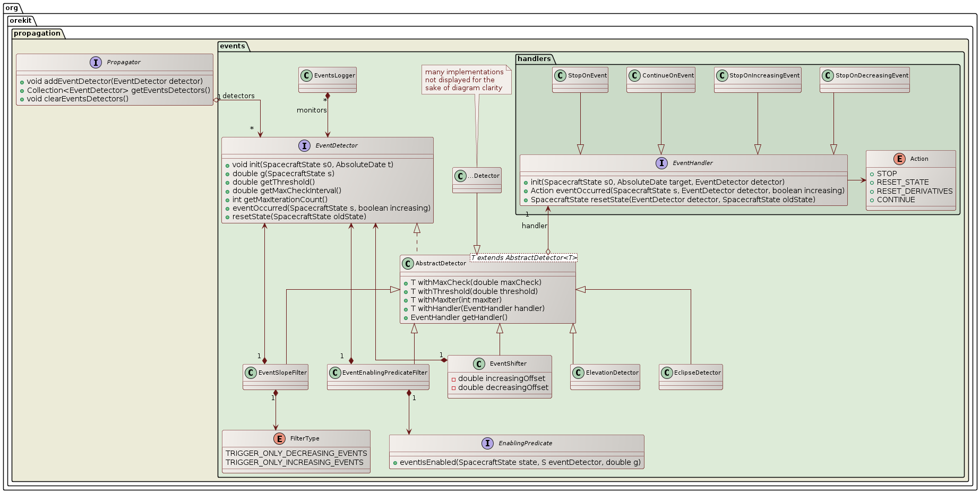Click the StopOnIncreasingEvent class icon
Viewport: 980px width, 493px height.
[x=722, y=75]
